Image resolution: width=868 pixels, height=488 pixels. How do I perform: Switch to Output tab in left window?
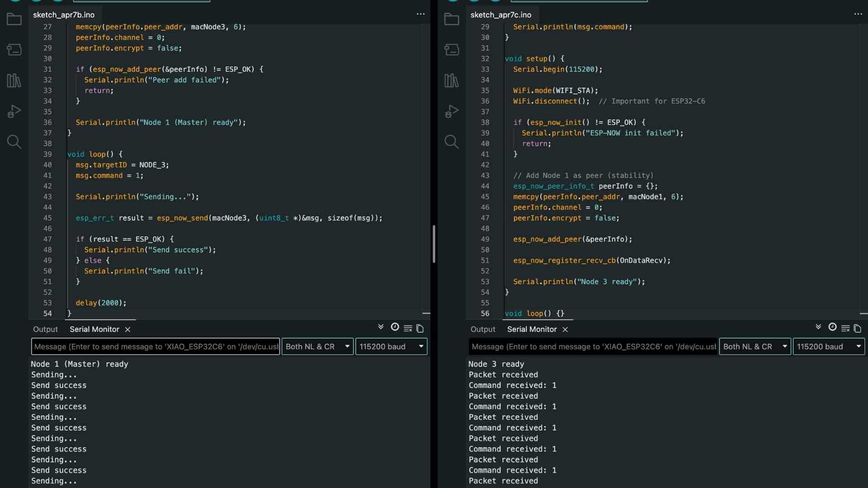[x=45, y=329]
